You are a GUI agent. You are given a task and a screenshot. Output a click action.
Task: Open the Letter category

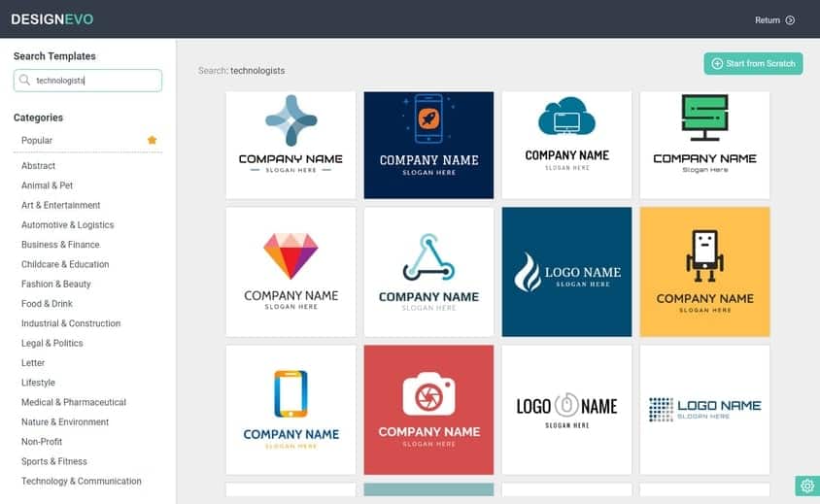33,363
